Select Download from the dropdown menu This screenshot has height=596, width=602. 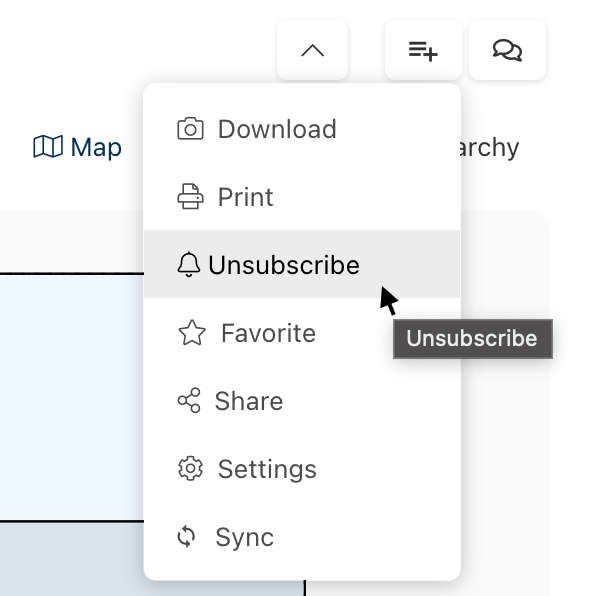click(277, 129)
